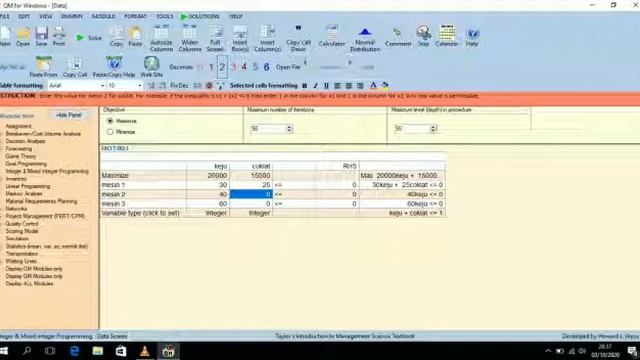
Task: Click the Comment icon
Action: 398,37
